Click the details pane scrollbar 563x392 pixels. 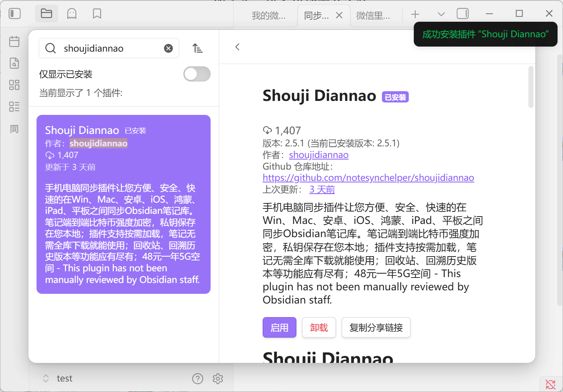[x=531, y=87]
